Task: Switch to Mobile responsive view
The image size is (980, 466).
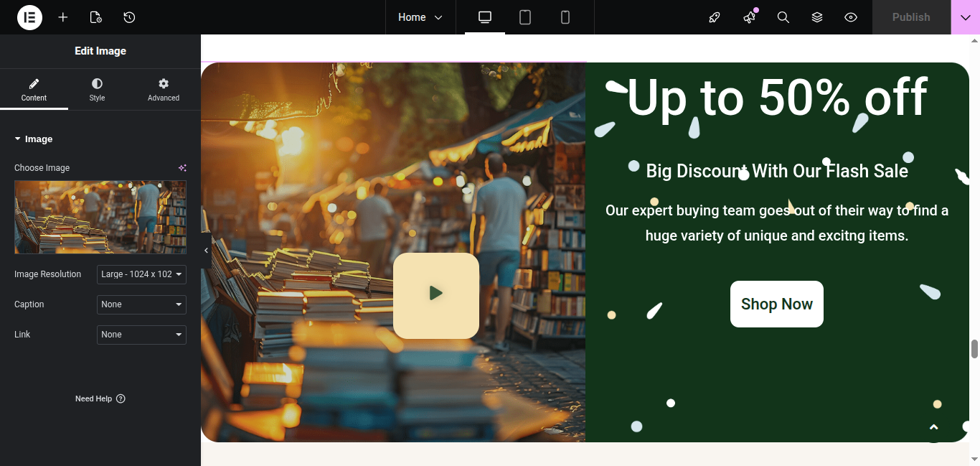Action: 565,17
